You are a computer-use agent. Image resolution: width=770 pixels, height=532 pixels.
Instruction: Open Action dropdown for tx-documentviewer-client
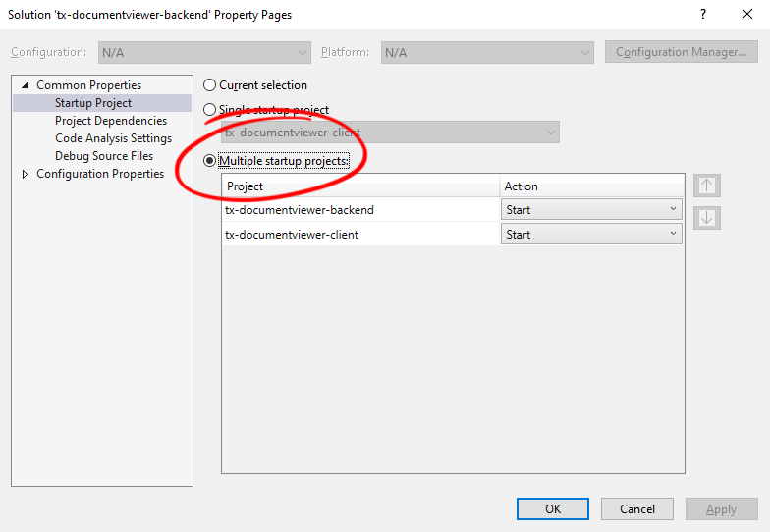[x=591, y=234]
